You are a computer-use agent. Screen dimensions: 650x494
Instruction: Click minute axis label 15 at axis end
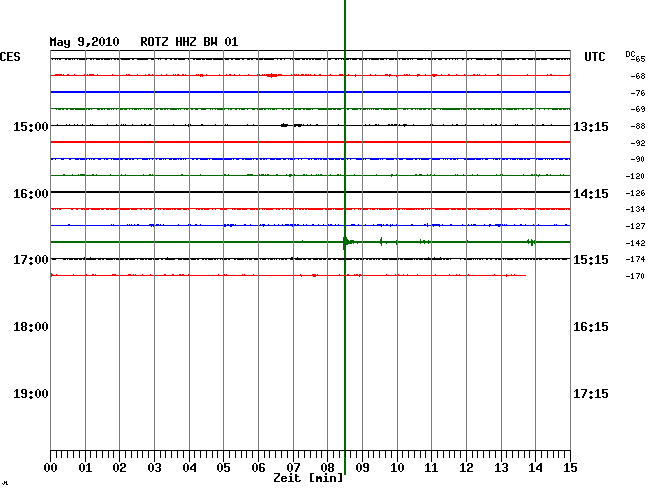(x=570, y=468)
